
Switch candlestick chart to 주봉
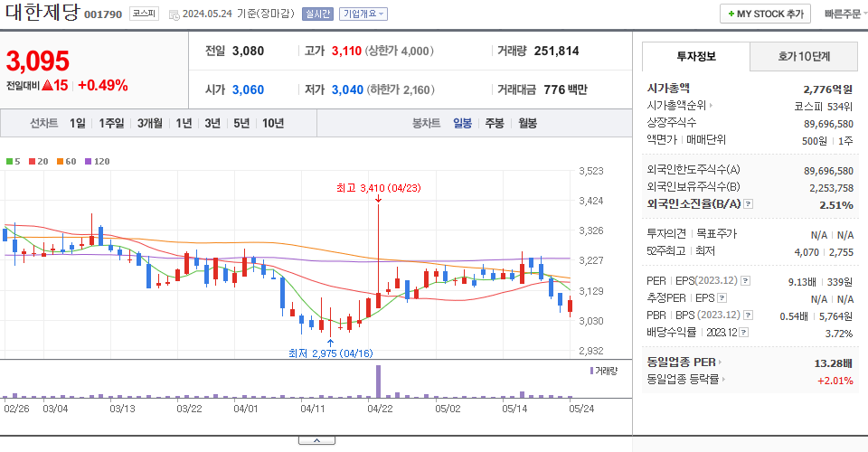[495, 123]
